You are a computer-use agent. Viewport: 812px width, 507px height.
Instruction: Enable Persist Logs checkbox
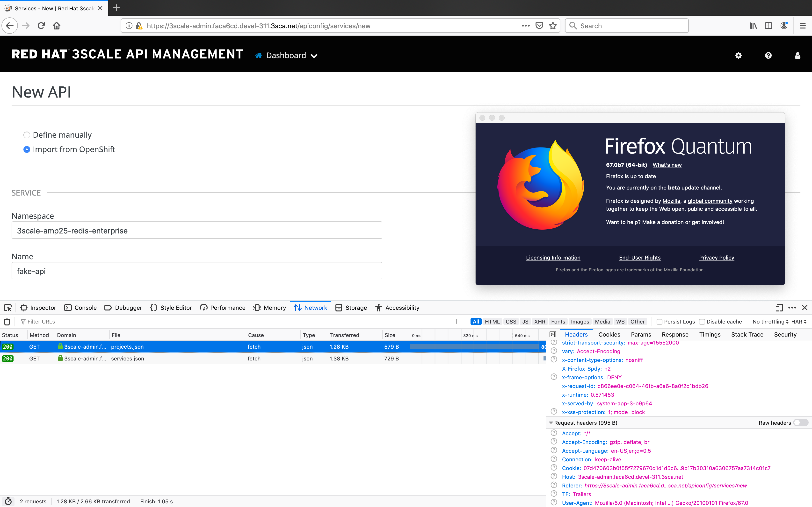(659, 322)
